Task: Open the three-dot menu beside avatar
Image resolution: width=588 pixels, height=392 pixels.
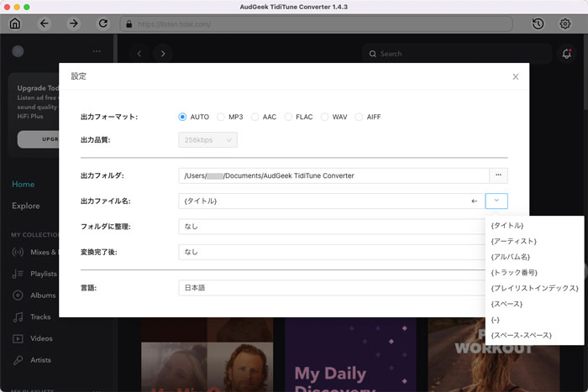Action: (97, 51)
